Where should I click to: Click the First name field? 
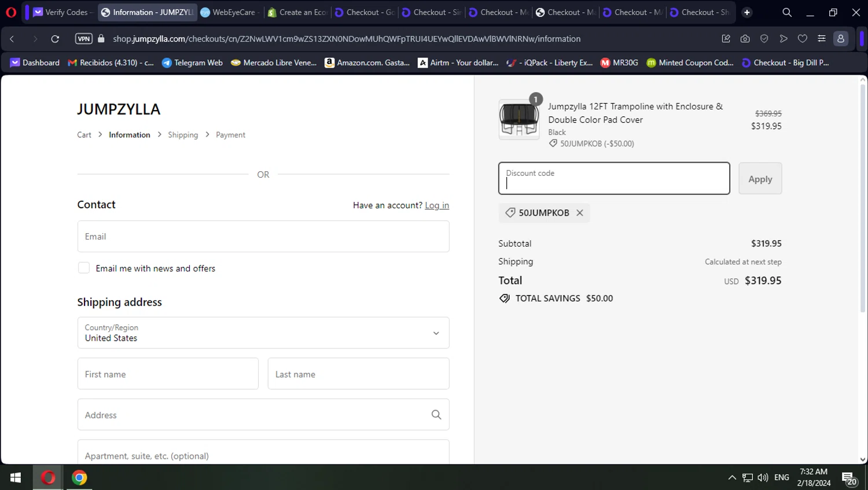168,374
